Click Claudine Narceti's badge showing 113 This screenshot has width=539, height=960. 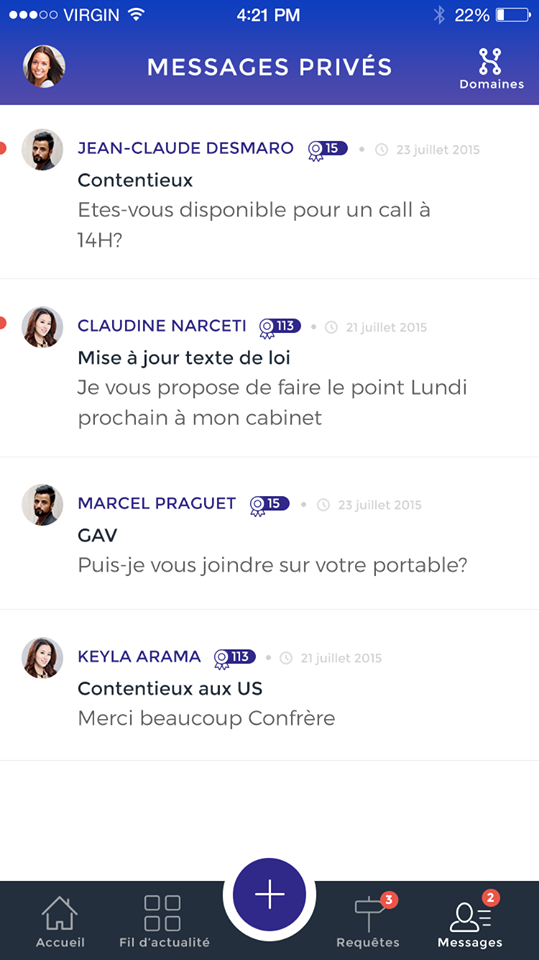[x=280, y=327]
